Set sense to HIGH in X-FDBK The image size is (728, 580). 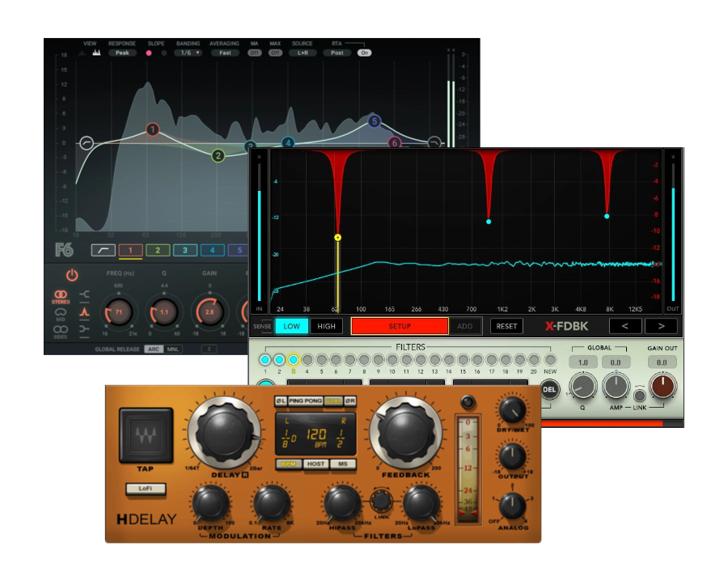(327, 326)
